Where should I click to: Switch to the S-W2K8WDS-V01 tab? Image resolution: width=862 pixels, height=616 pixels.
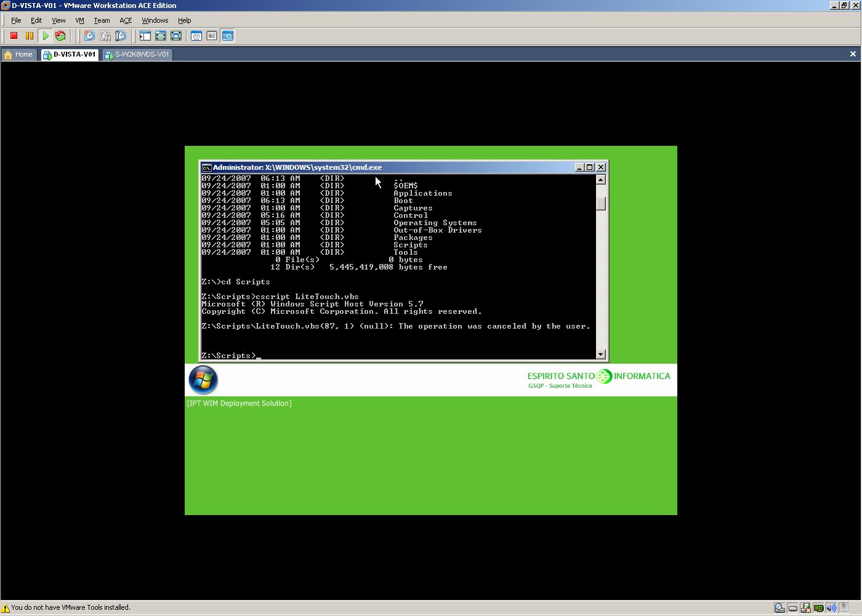(137, 55)
